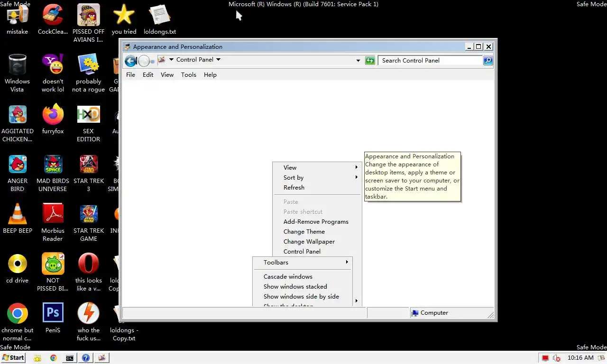Select the 'AGGITATED CHICKEN' desktop icon
607x364 pixels.
pos(18,123)
